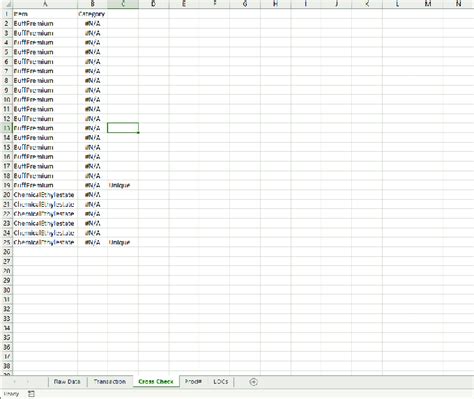Click the Ready status bar indicator
This screenshot has width=474, height=399.
pos(11,394)
